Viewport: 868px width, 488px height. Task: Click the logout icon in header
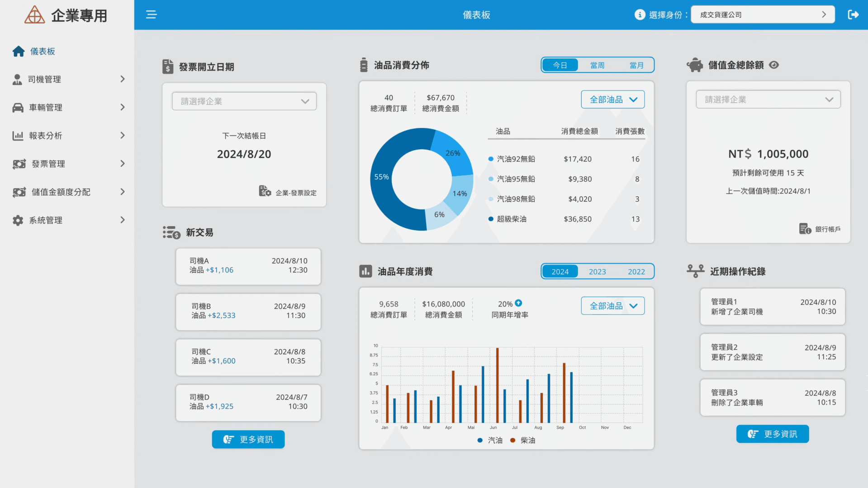coord(853,14)
